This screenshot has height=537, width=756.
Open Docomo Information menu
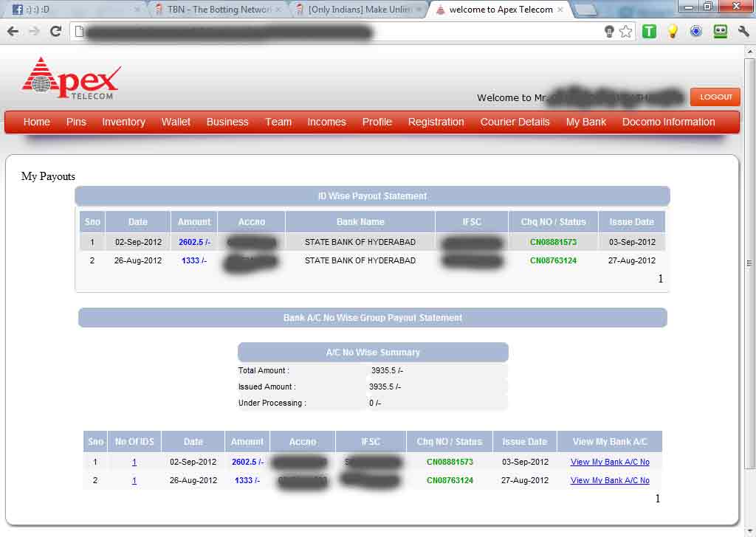tap(668, 122)
